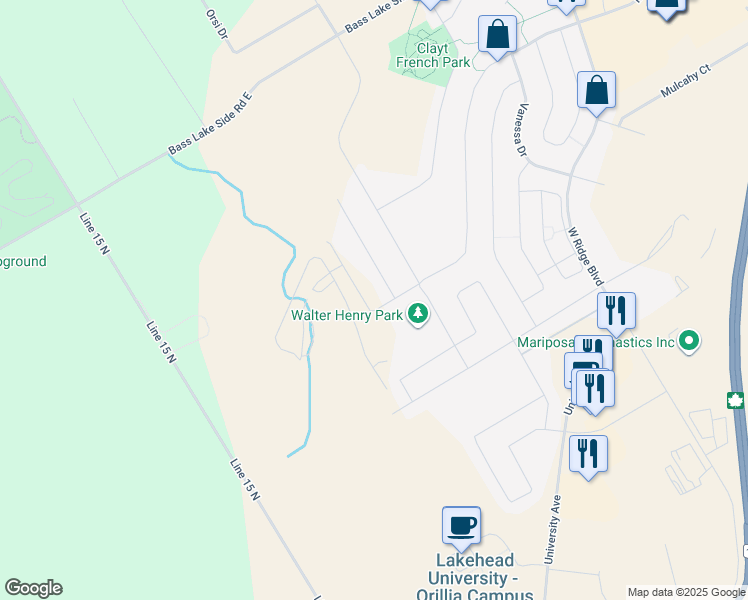Select the Mariposa Gymnastics Inc location pin

pyautogui.click(x=688, y=341)
